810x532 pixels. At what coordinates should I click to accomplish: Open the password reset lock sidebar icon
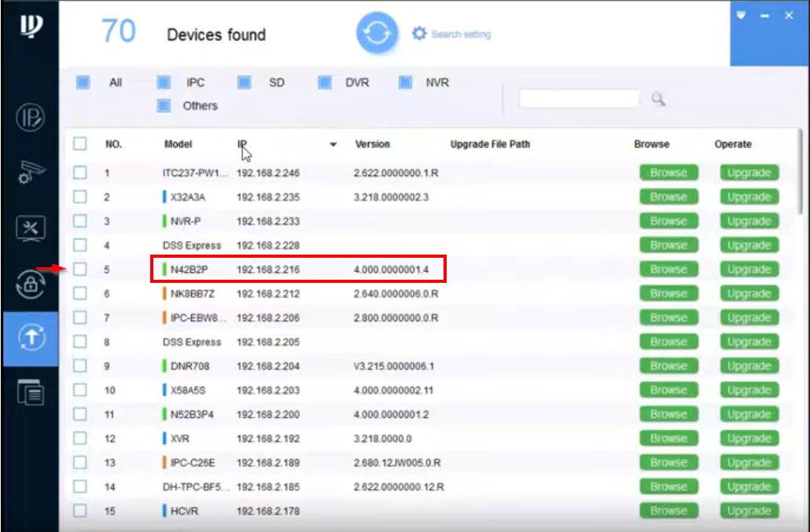point(31,284)
